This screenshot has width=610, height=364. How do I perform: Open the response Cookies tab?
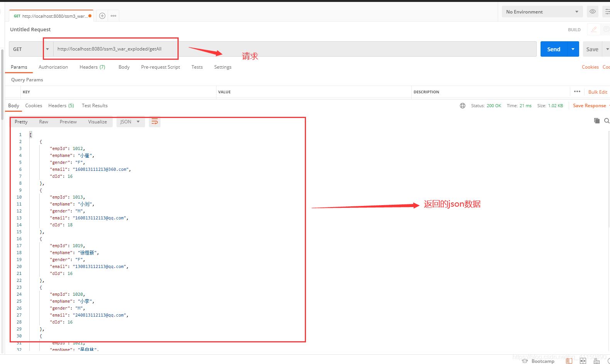[x=34, y=106]
